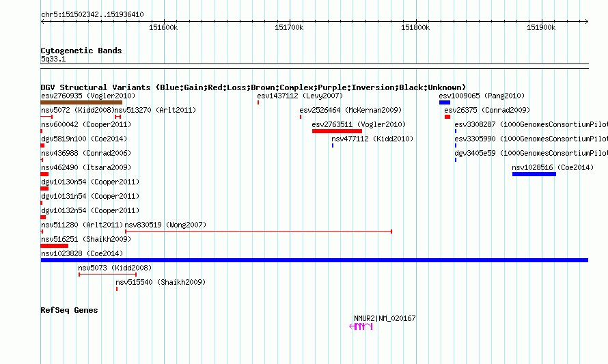The image size is (608, 364).
Task: Click the 5q33.1 cytogenetic band label
Action: pyautogui.click(x=53, y=59)
